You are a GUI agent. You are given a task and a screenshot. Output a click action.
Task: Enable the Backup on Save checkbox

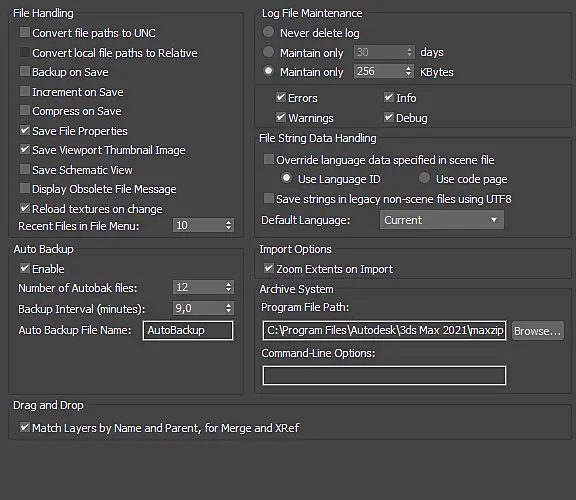pyautogui.click(x=25, y=71)
